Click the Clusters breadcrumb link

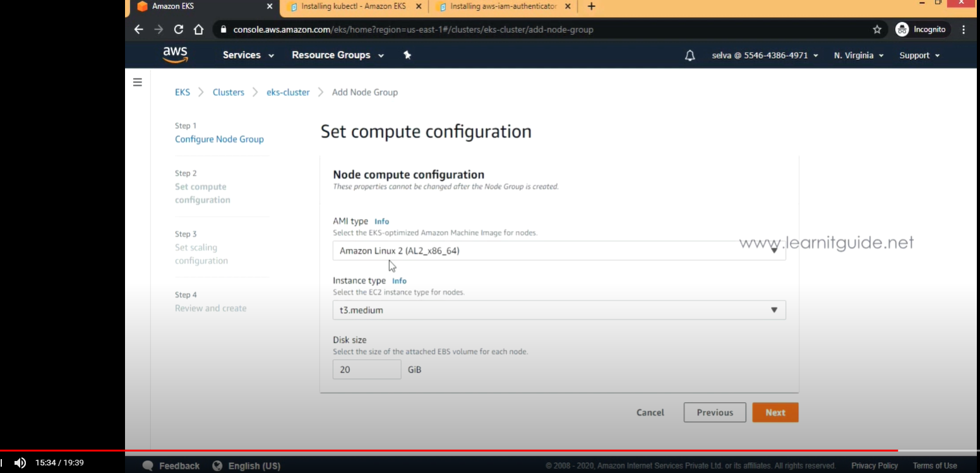229,92
